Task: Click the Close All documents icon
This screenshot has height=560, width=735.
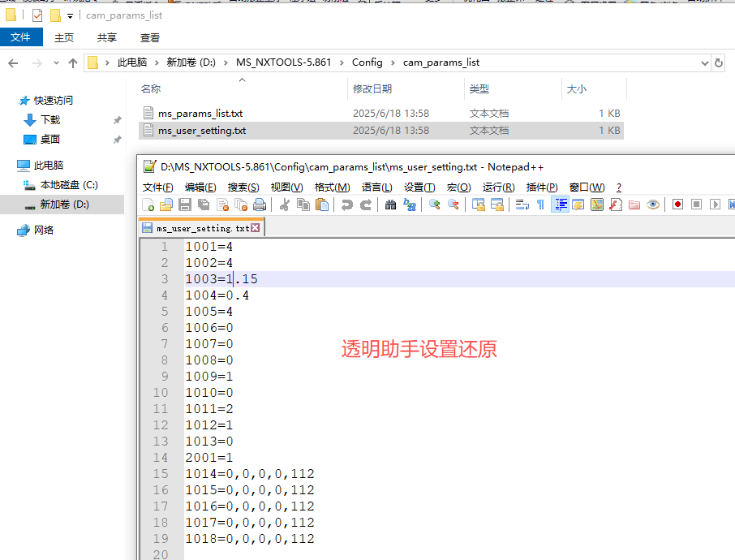Action: 241,205
